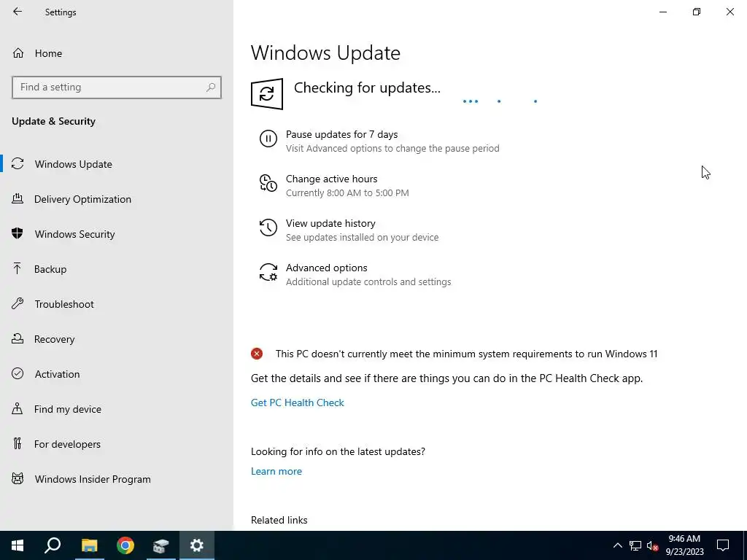
Task: Open the Home settings page
Action: pos(48,53)
